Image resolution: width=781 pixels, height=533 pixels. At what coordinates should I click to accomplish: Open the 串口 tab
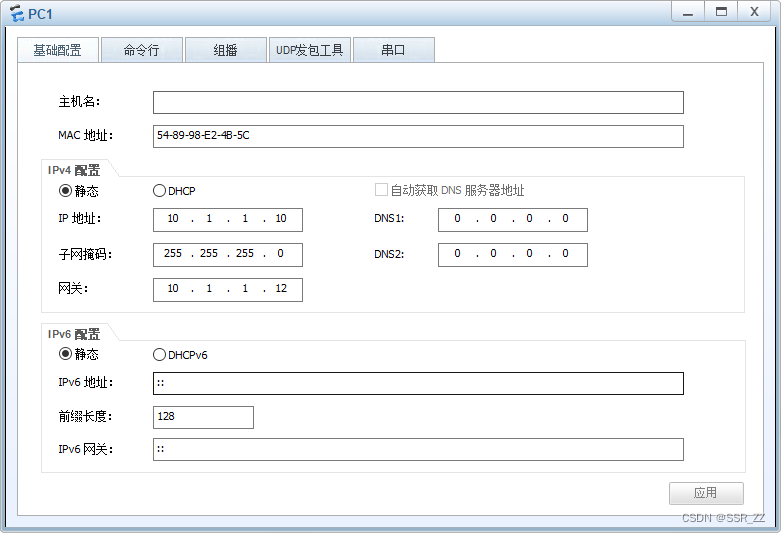(x=393, y=50)
